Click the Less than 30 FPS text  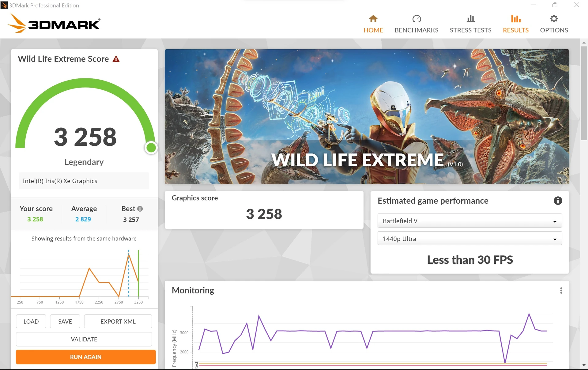click(x=470, y=260)
